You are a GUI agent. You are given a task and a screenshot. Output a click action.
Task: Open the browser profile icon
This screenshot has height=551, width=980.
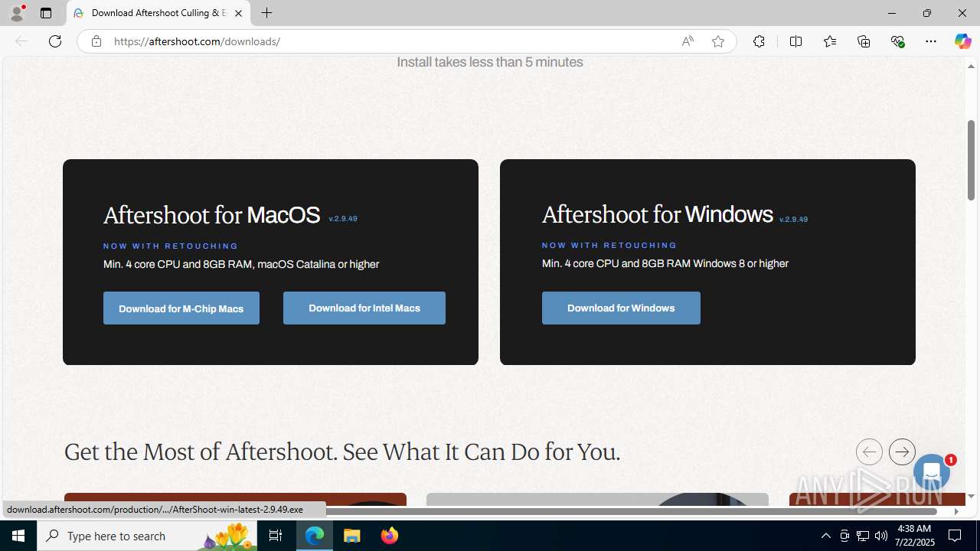pyautogui.click(x=17, y=13)
